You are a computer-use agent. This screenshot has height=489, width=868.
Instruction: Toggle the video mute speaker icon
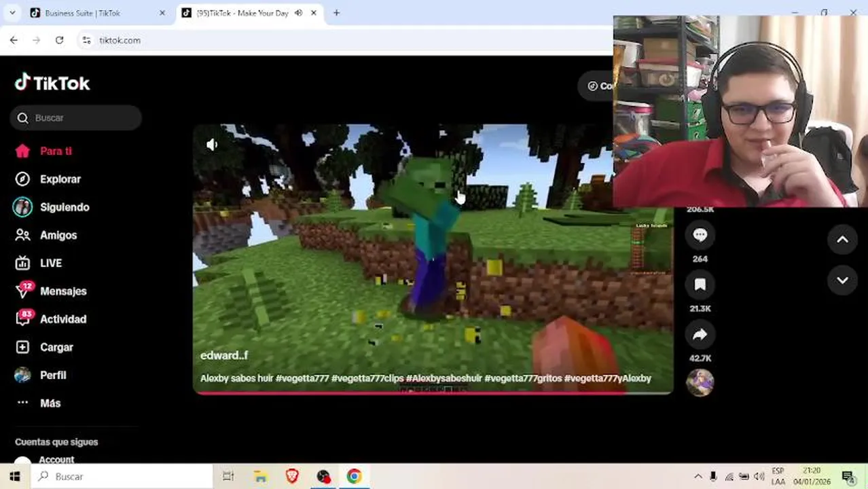tap(212, 145)
